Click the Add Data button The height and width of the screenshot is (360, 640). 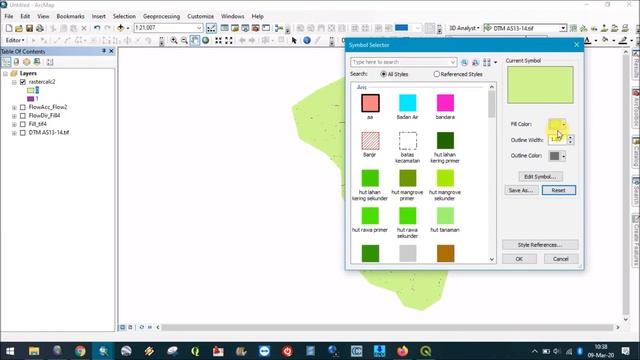coord(120,28)
